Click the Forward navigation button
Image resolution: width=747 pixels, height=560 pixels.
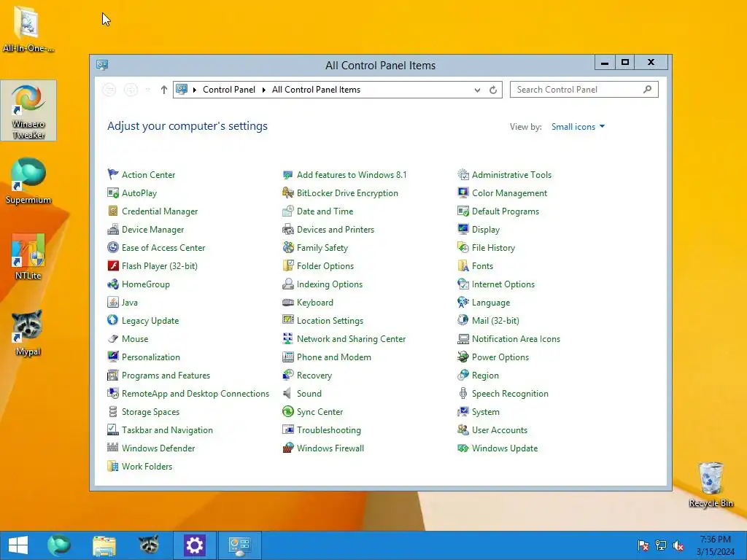(x=131, y=90)
